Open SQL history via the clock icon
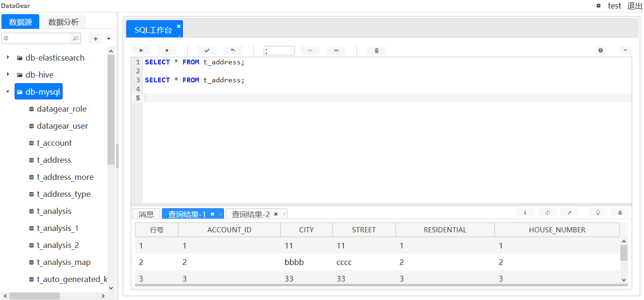 [601, 50]
